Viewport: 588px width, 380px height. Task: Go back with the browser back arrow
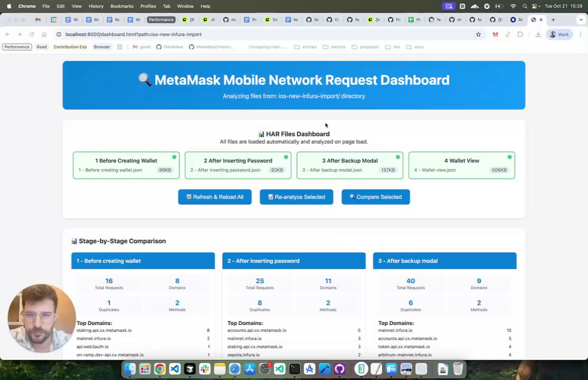(x=7, y=34)
